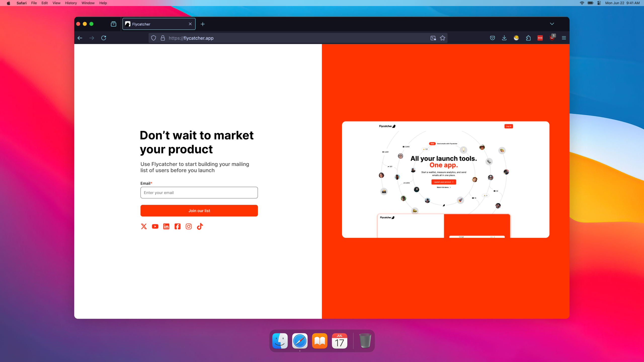This screenshot has height=362, width=644.
Task: Open the Safari menu
Action: [x=22, y=3]
